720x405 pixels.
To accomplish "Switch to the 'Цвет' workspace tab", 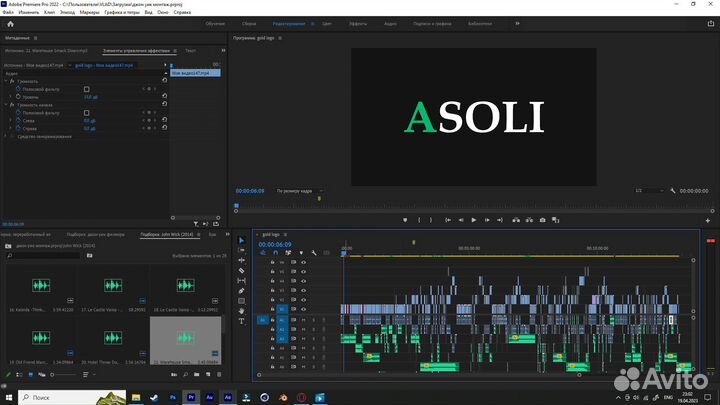I will 326,22.
